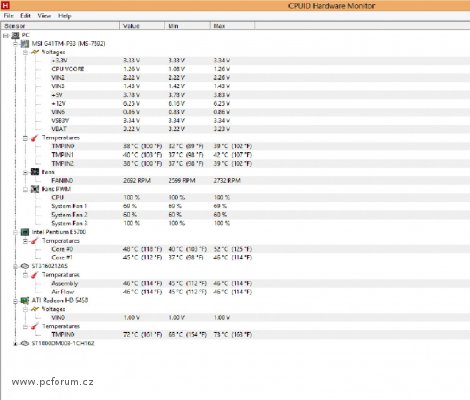
Task: Select the TMPIN1 temperature row
Action: (235, 155)
